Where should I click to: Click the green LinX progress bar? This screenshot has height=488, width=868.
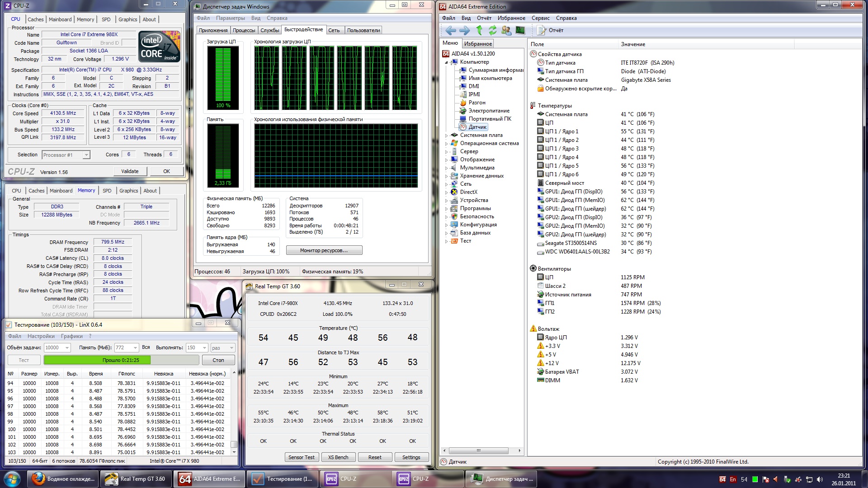(121, 360)
